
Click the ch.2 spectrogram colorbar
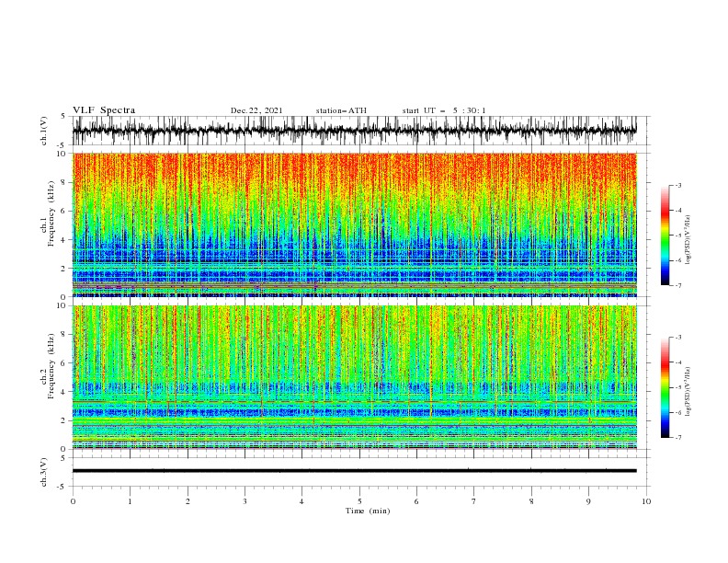click(x=665, y=387)
